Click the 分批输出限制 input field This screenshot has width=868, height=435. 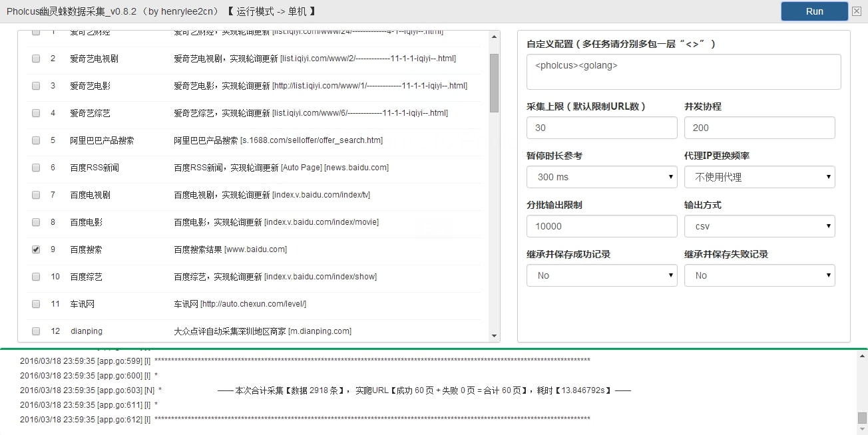tap(602, 226)
